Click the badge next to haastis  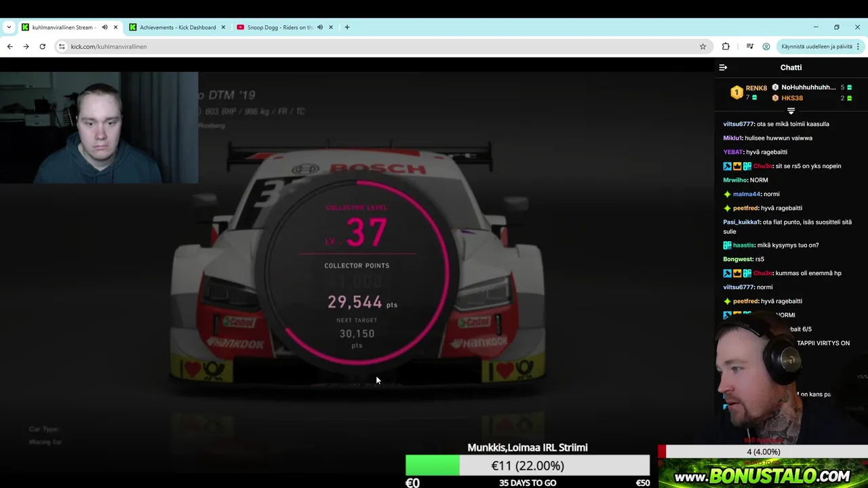727,245
